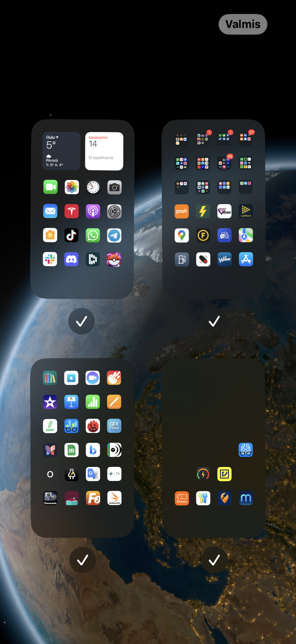Open the folder with badge 45
The width and height of the screenshot is (296, 644).
(x=224, y=163)
